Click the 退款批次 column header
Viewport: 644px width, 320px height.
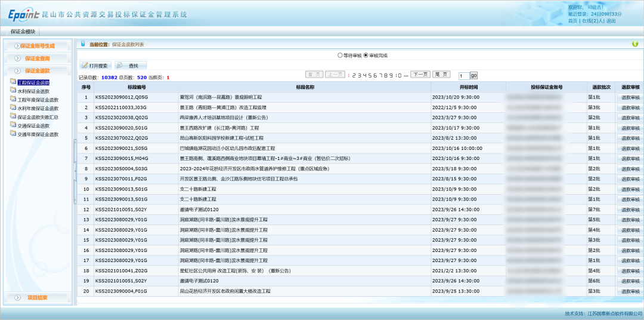pyautogui.click(x=601, y=87)
